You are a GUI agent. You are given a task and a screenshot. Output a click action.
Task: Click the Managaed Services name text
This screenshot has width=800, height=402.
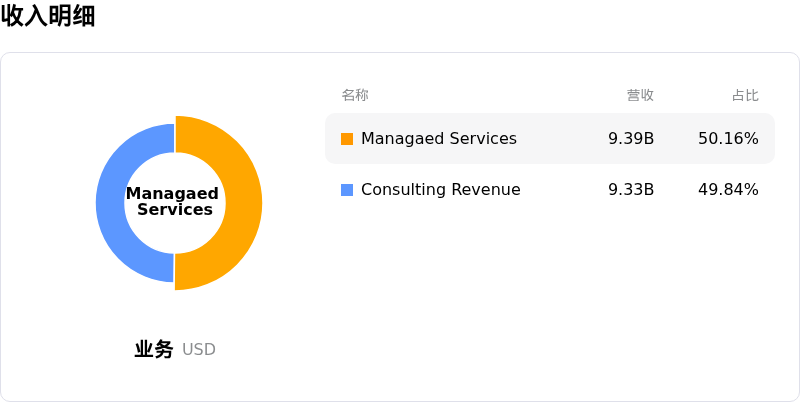point(439,139)
